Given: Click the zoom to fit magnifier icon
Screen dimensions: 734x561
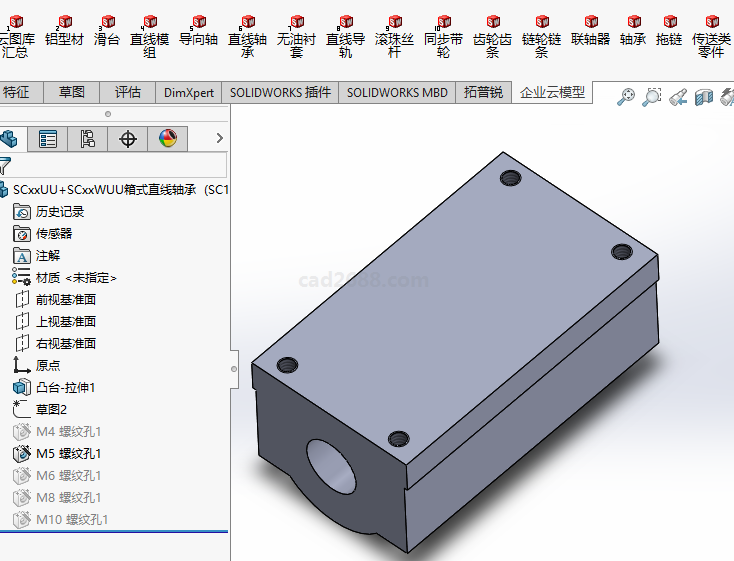Looking at the screenshot, I should click(626, 97).
